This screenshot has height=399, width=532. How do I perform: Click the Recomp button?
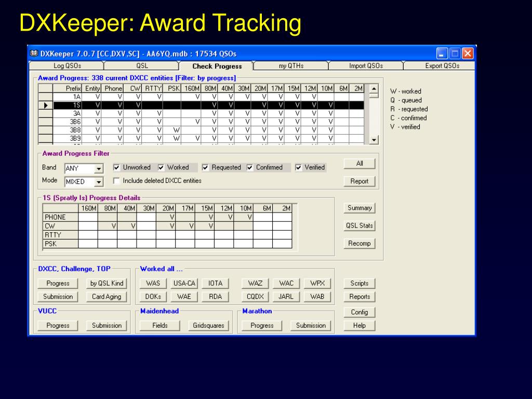(x=360, y=243)
